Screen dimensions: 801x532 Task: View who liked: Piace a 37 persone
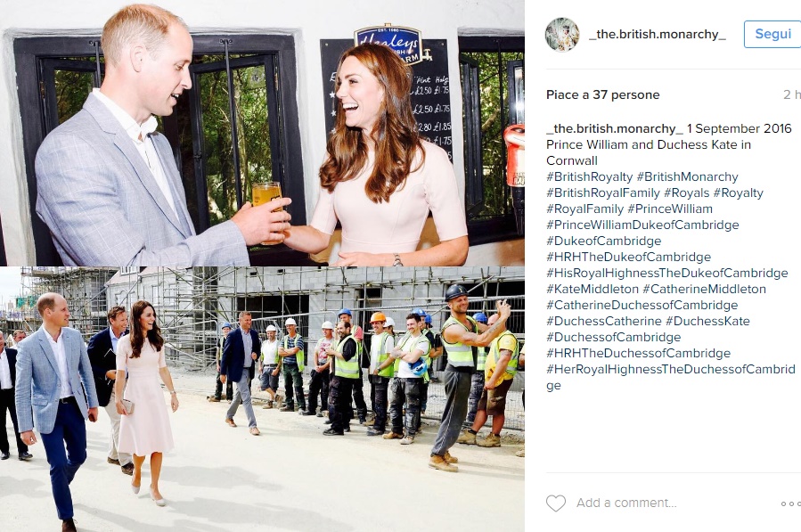click(x=603, y=94)
